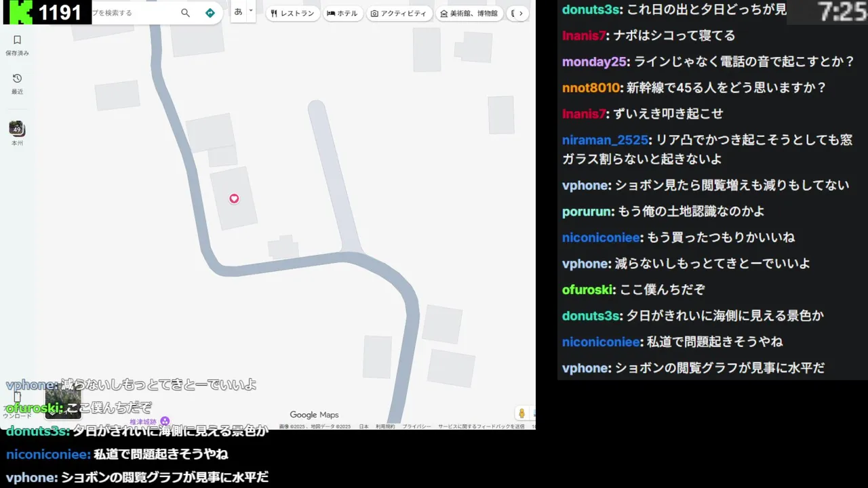868x488 pixels.
Task: Open the satellite layer thumbnail at map bottom-left
Action: tap(63, 403)
